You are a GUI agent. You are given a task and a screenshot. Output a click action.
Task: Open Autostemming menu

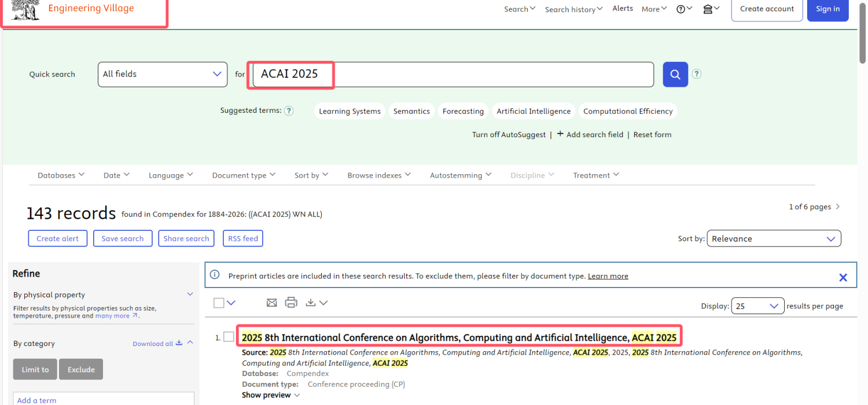click(x=461, y=175)
